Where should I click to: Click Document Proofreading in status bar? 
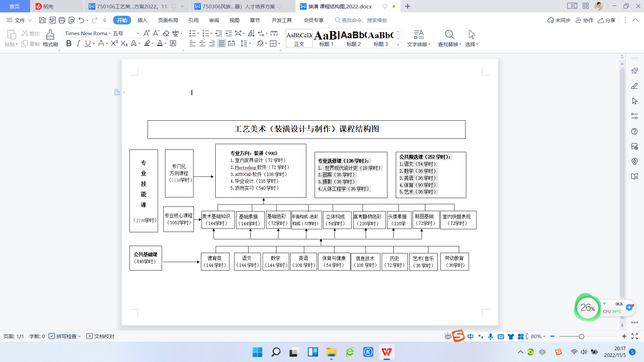click(101, 336)
